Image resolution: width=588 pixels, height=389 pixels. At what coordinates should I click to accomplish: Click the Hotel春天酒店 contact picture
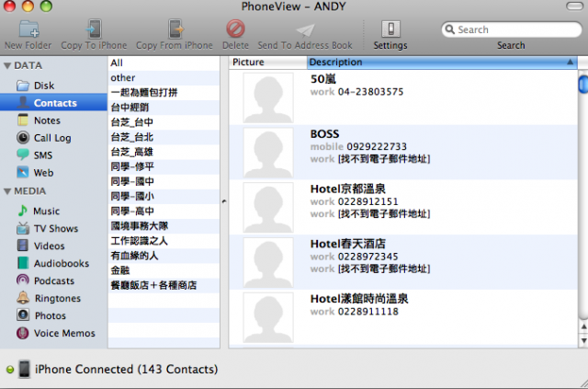(268, 262)
